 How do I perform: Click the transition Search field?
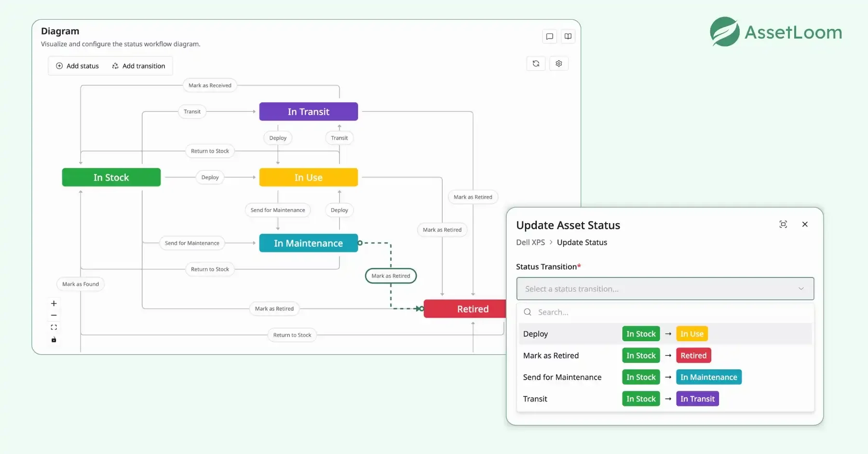[x=665, y=312]
